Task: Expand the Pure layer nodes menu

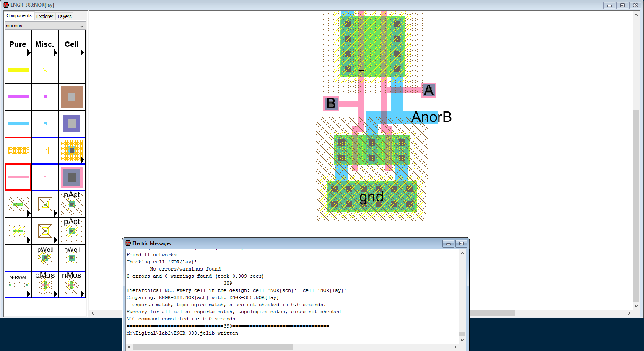Action: click(x=18, y=44)
